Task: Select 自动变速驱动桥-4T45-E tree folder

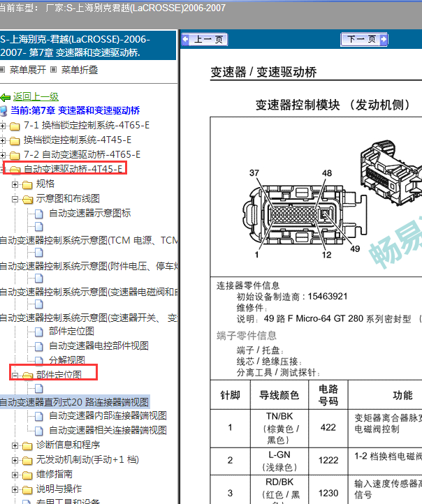Action: click(x=73, y=169)
